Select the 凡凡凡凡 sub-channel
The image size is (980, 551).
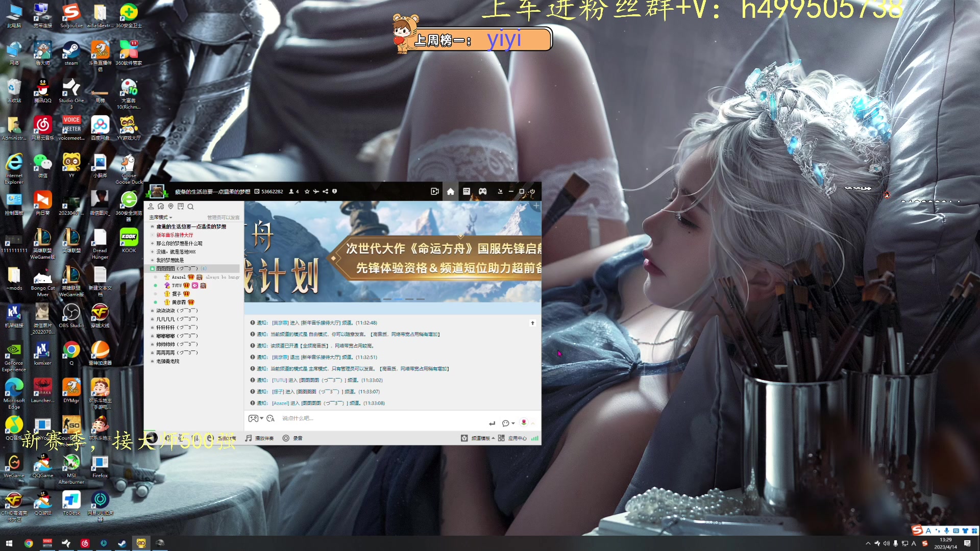point(177,319)
